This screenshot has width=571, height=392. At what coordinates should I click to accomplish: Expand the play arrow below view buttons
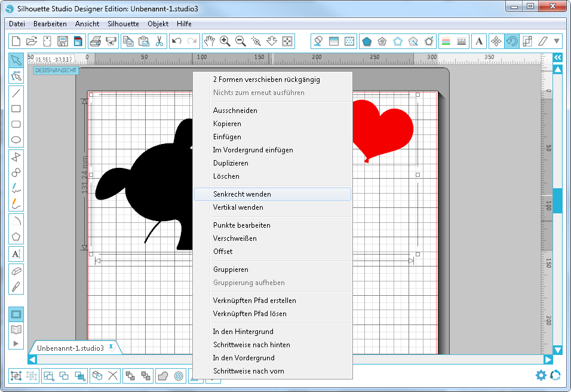(x=16, y=343)
